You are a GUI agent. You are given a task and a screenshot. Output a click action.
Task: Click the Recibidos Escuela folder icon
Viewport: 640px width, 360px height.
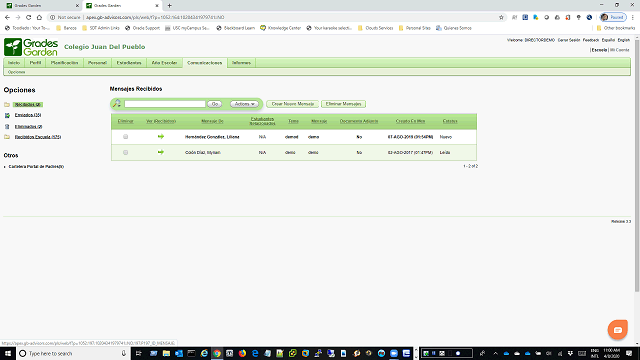coord(7,137)
